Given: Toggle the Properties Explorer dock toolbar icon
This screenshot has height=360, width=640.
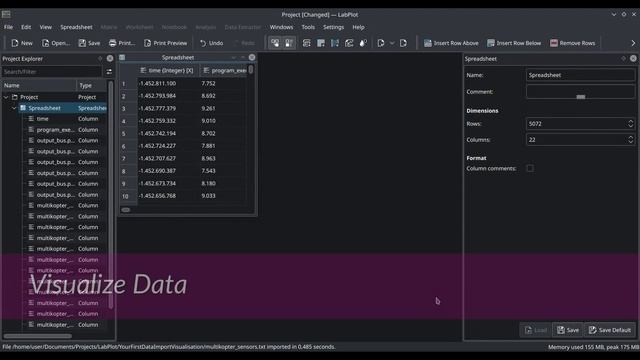Looking at the screenshot, I should [x=289, y=43].
